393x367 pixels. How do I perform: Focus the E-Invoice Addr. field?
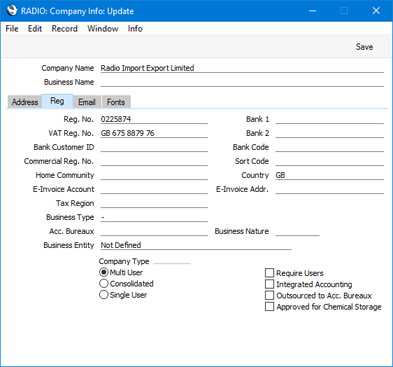(329, 189)
